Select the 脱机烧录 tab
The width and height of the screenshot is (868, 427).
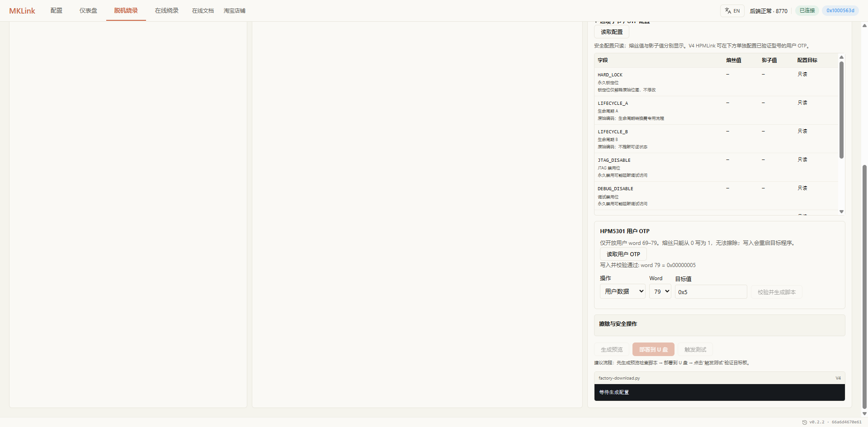(x=126, y=10)
